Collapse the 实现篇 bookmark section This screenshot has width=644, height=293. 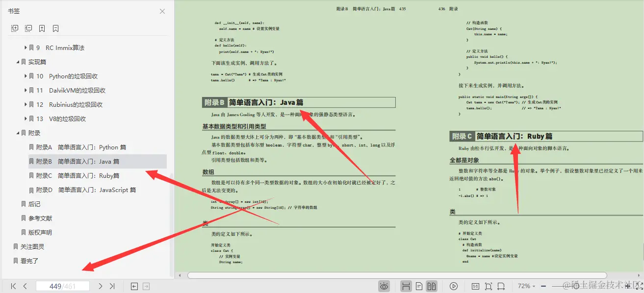coord(17,62)
